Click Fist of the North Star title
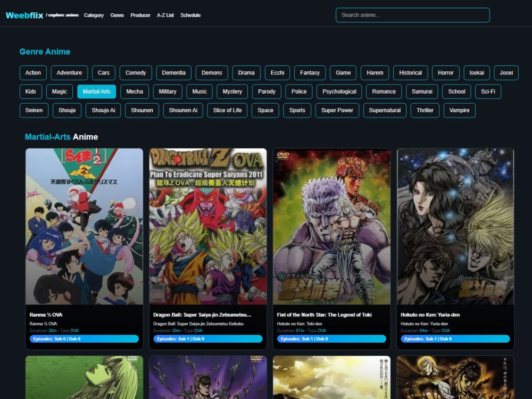Screen dimensions: 532x399 tap(325, 315)
